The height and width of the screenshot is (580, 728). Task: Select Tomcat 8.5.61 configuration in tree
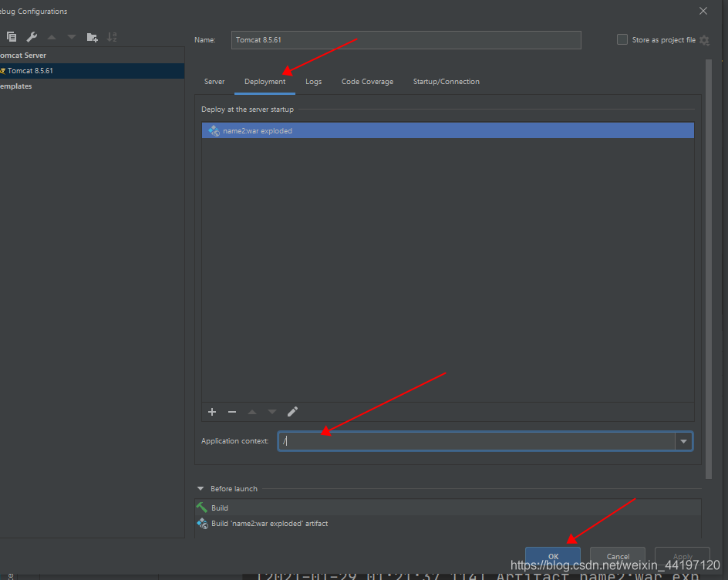point(31,71)
